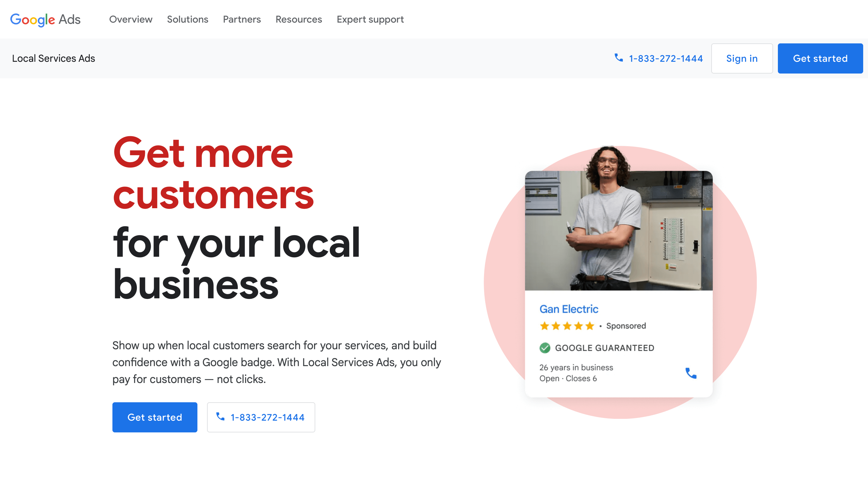
Task: Sign in to Google Ads
Action: (742, 58)
